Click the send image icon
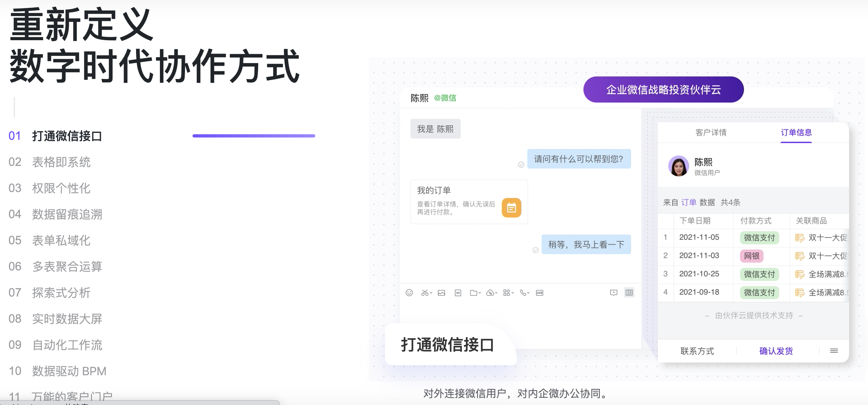Screen dimensions: 868x405 (442, 293)
